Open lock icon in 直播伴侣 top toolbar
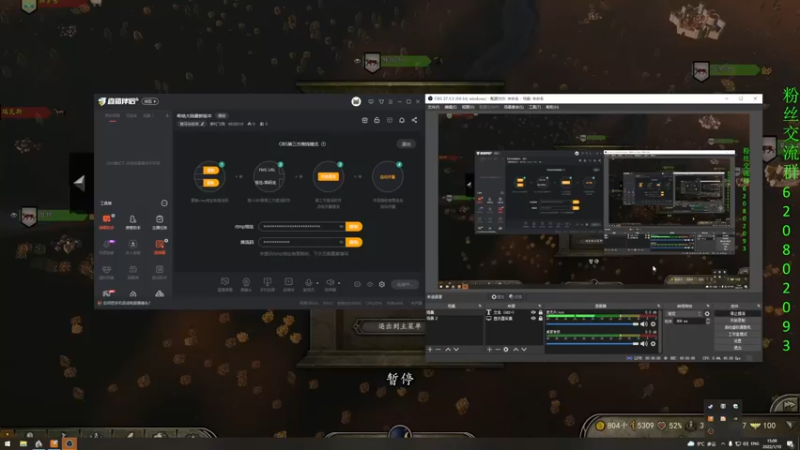 pos(377,120)
